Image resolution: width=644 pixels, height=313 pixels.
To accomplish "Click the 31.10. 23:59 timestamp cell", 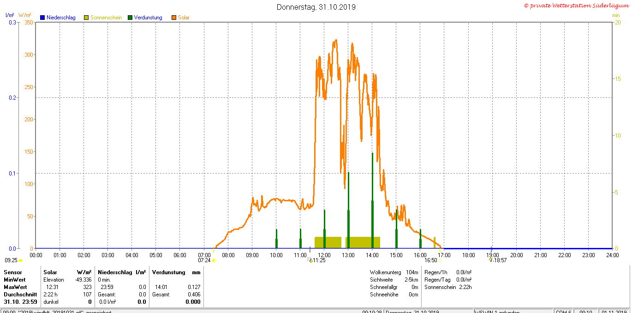I will pyautogui.click(x=21, y=302).
